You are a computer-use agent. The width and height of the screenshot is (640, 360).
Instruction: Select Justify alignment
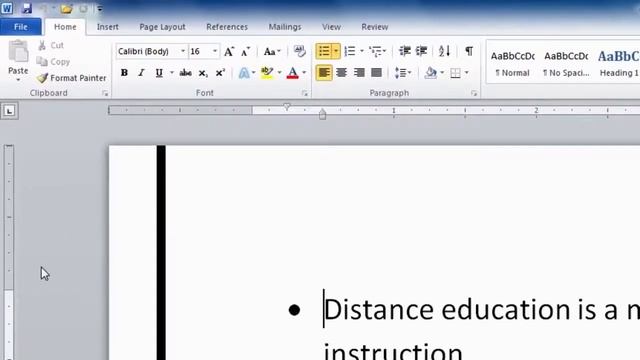coord(376,73)
